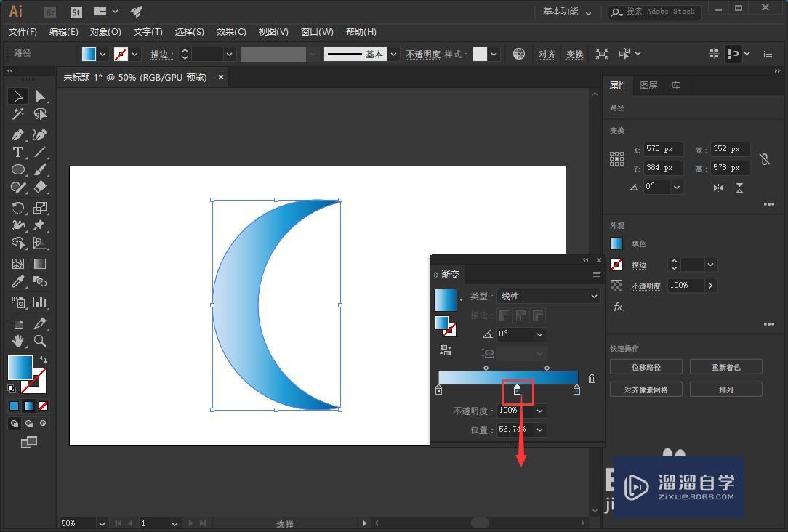Expand the 基本功能 workspace switcher
Screen dimensions: 788x532
567,12
